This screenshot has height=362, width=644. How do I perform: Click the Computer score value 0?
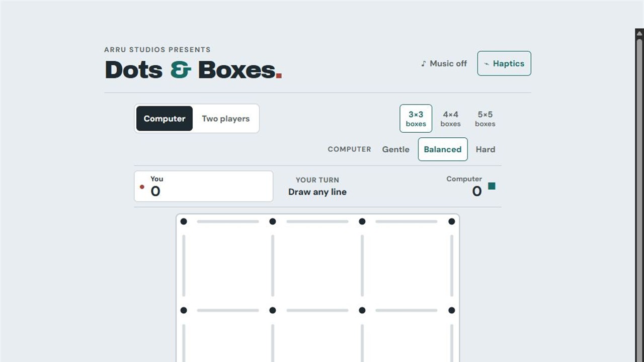pos(477,191)
